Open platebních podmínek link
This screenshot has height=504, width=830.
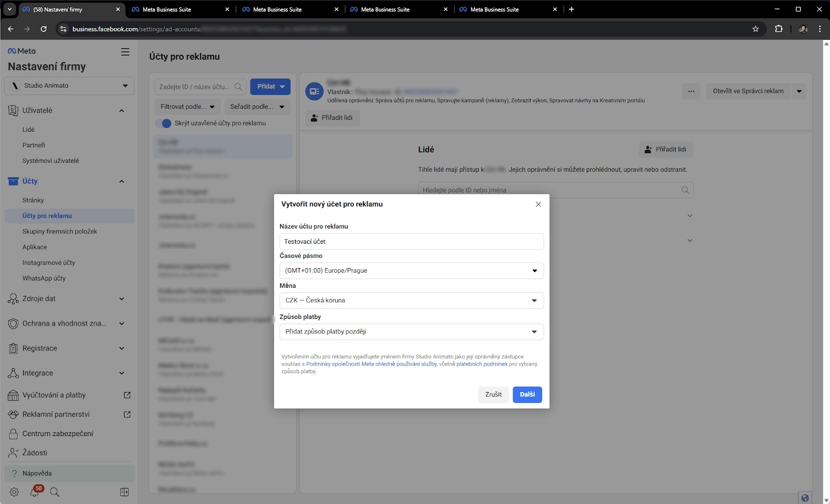point(482,364)
